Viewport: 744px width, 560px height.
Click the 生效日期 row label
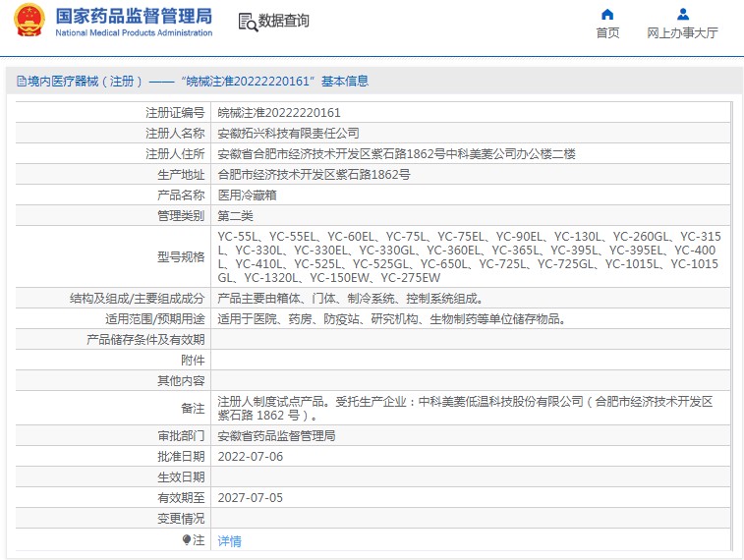pos(181,477)
